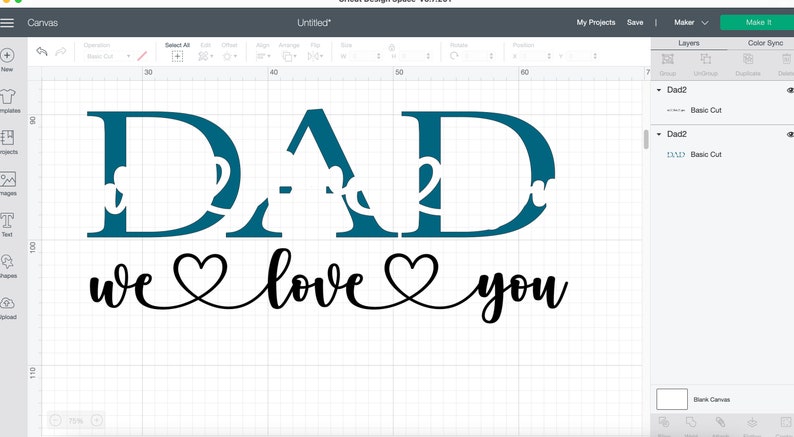
Task: Toggle the size aspect ratio lock
Action: (391, 48)
